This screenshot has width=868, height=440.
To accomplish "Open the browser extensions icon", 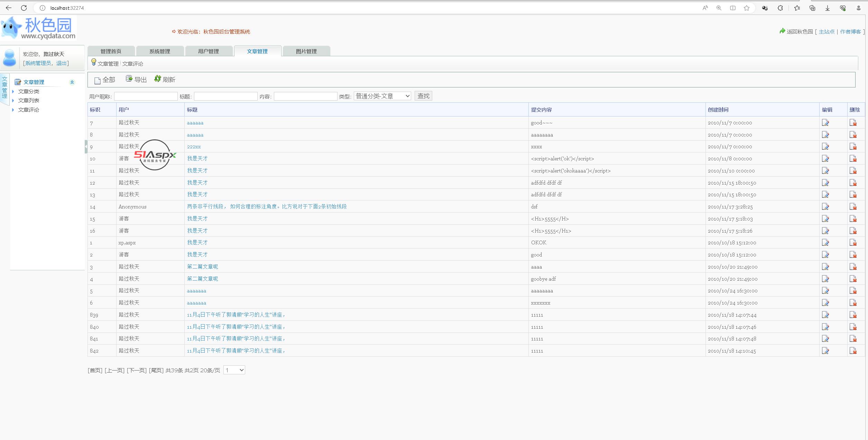I will coord(780,8).
